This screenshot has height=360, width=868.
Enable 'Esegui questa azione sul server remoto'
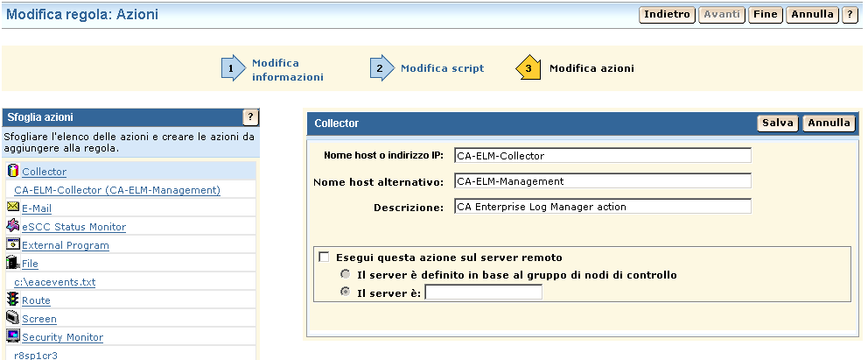325,258
